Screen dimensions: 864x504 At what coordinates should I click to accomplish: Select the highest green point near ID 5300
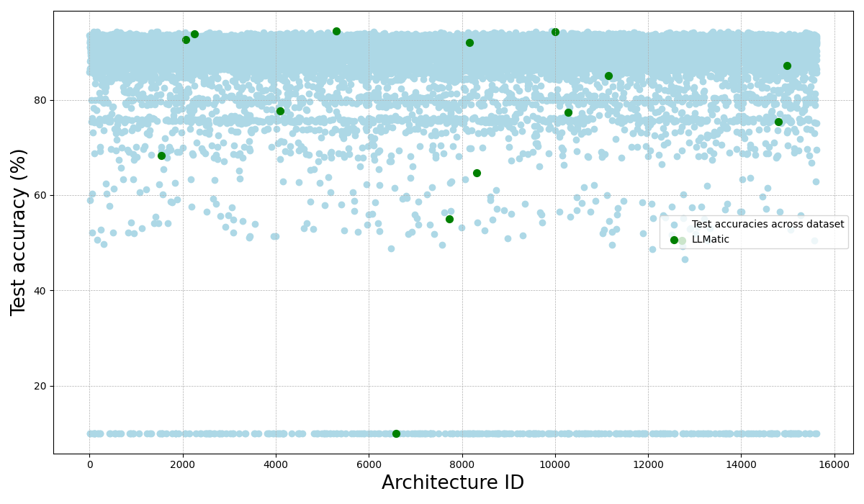(336, 31)
